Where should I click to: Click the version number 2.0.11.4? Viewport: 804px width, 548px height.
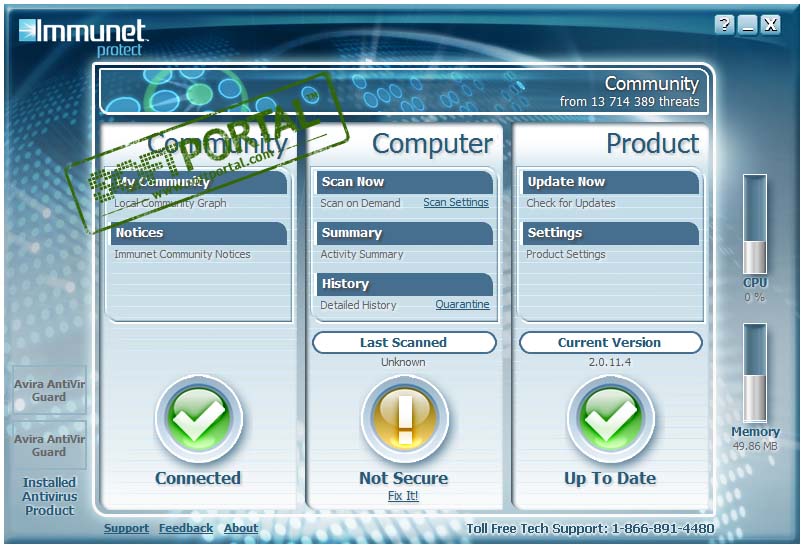click(x=610, y=362)
